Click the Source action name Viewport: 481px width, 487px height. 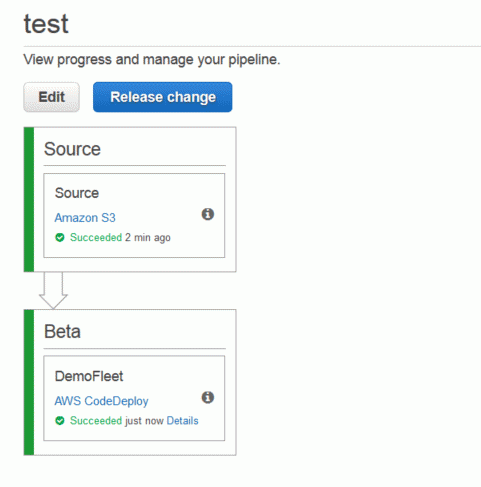coord(77,193)
